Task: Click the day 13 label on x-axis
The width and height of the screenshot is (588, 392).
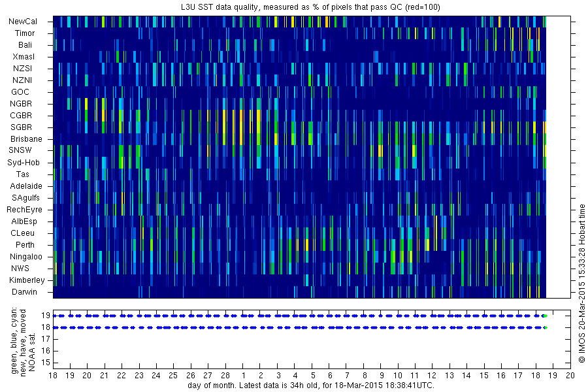Action: [x=449, y=375]
